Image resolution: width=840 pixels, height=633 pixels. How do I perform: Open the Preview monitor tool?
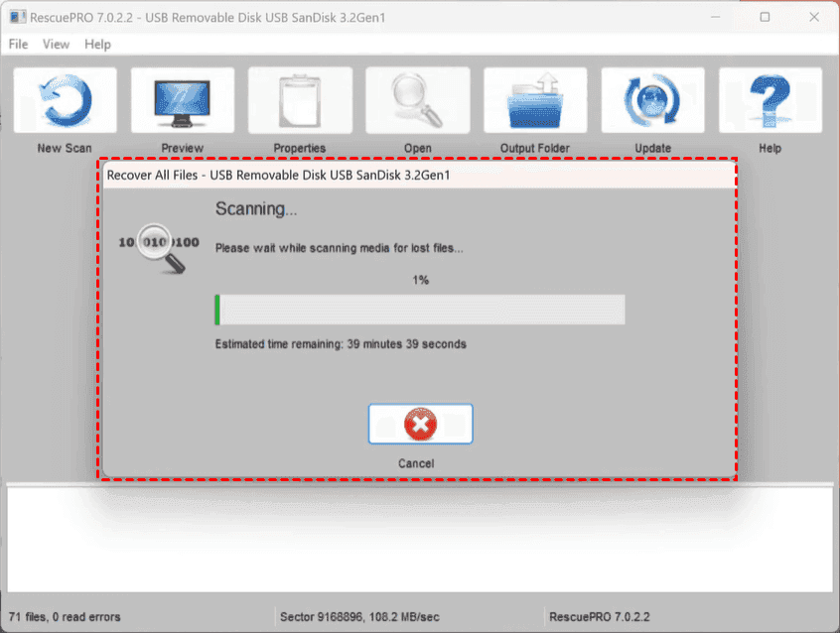183,101
